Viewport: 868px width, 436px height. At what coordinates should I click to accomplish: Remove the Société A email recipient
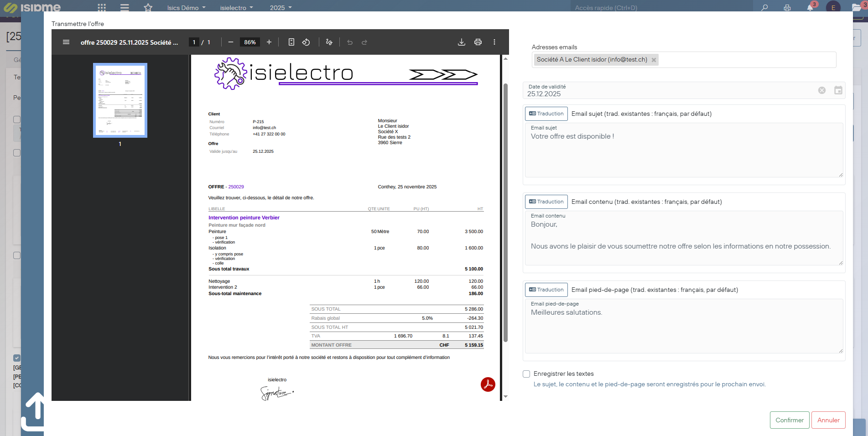coord(654,60)
